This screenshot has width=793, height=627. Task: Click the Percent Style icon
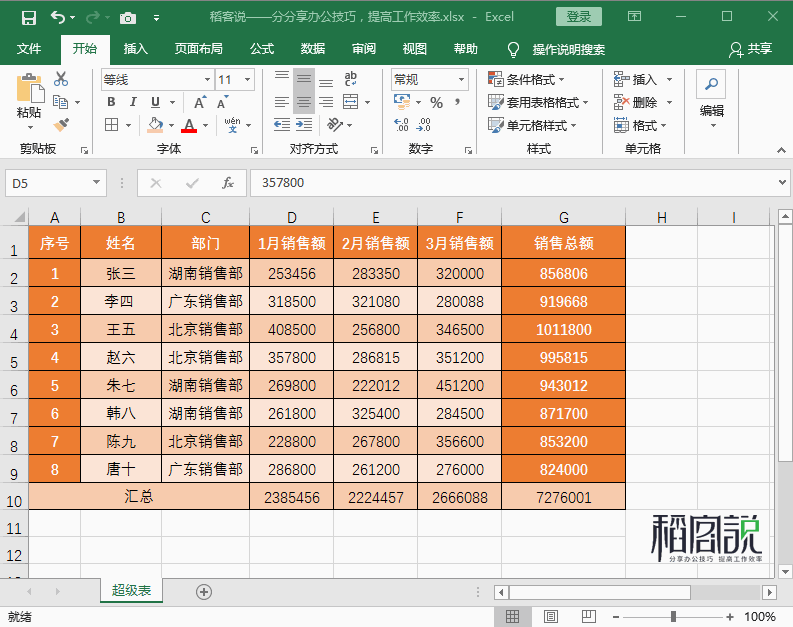436,103
